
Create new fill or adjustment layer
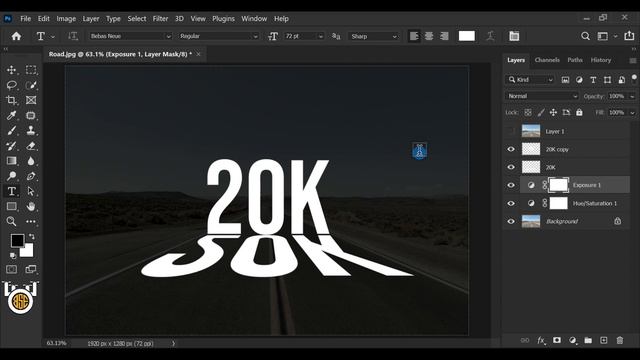pos(573,340)
